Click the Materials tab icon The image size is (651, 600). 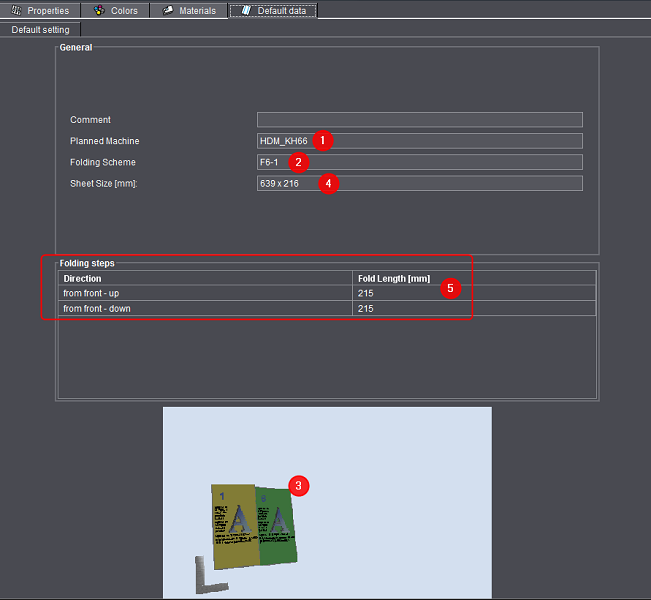point(168,10)
